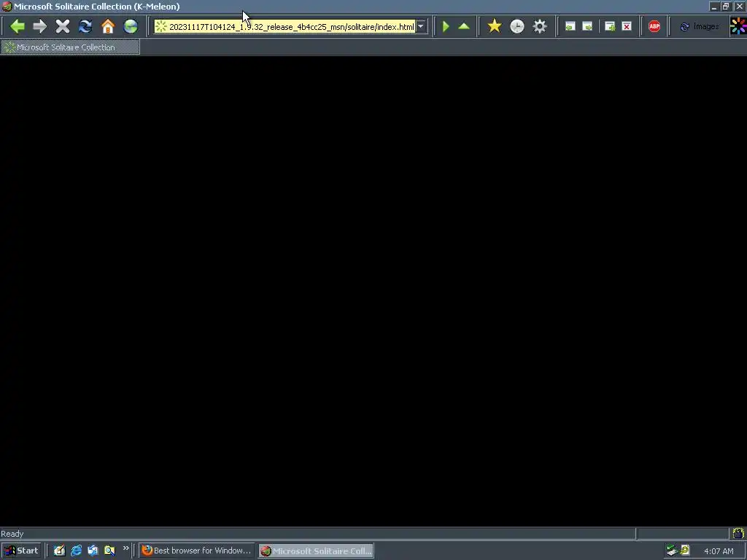Launch Internet Explorer from quick launch

click(x=76, y=551)
